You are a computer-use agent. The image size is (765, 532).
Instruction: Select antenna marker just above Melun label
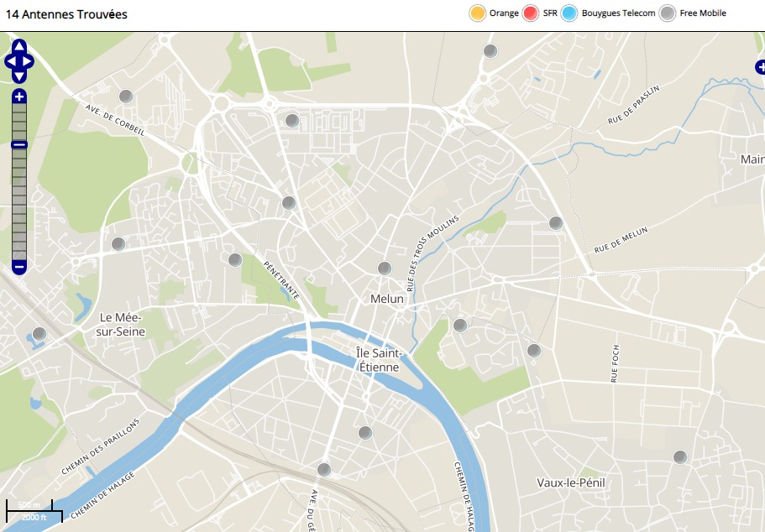385,269
